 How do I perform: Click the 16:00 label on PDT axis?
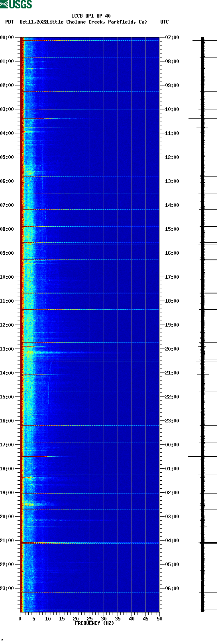(7, 421)
